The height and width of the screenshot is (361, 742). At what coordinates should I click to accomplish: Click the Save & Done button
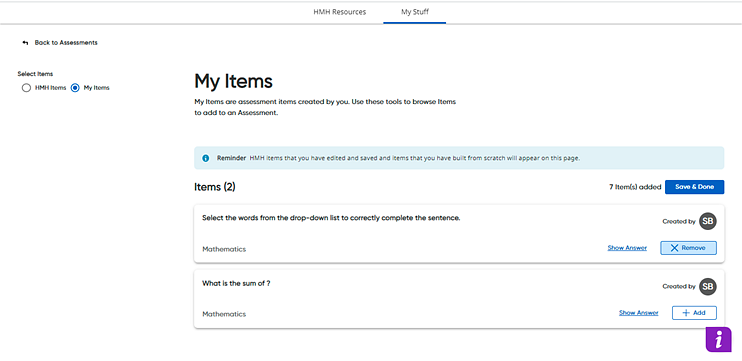[x=694, y=187]
